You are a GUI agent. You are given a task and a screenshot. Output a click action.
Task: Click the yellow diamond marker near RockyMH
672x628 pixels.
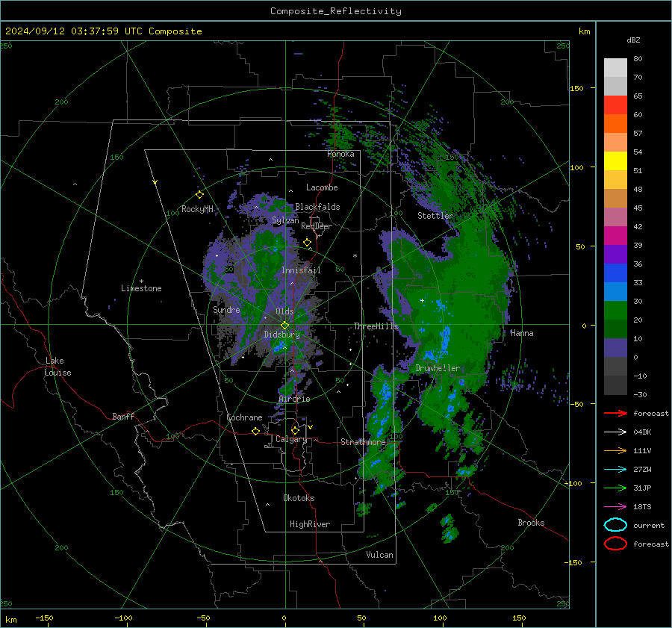point(199,195)
